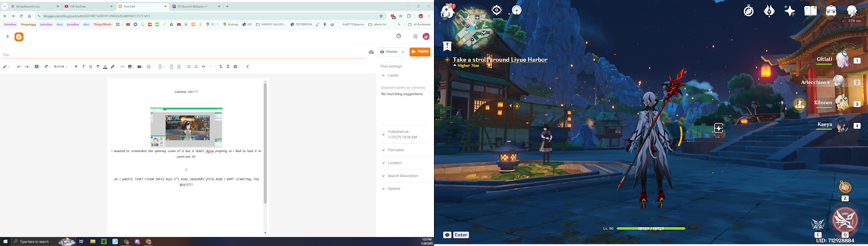Open the compose/HTML view pencil dropdown

pyautogui.click(x=6, y=67)
